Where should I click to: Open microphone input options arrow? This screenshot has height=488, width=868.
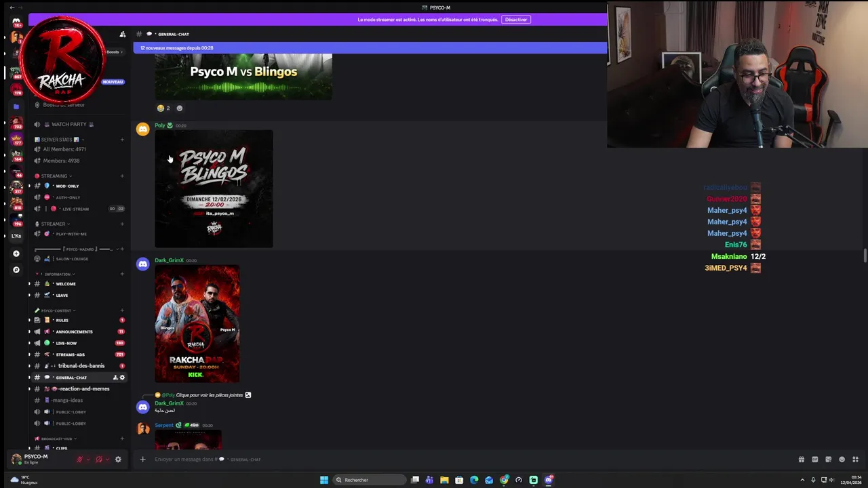point(87,460)
